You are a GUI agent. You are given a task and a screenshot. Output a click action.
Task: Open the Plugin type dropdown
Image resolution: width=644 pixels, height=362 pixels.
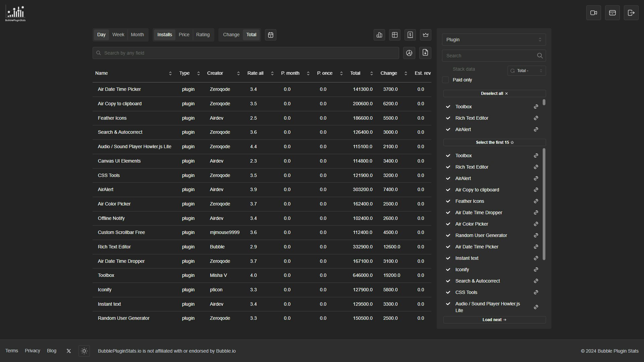(494, 40)
